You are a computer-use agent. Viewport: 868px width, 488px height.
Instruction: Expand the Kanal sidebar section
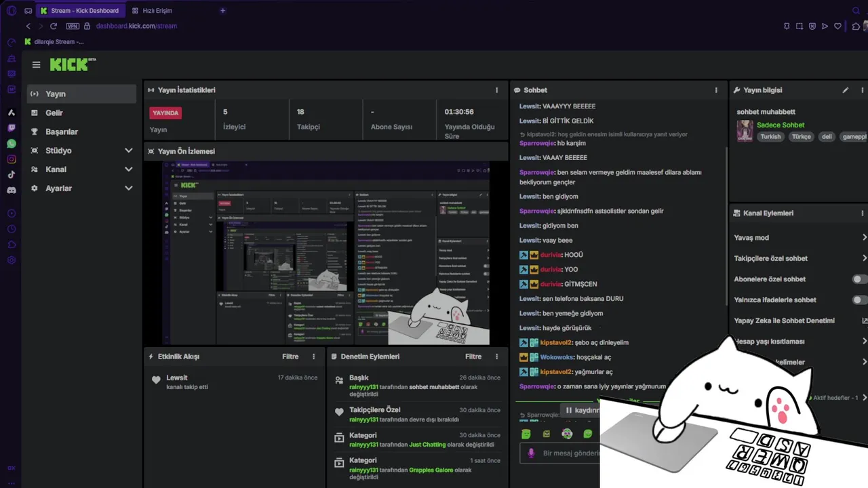point(128,169)
